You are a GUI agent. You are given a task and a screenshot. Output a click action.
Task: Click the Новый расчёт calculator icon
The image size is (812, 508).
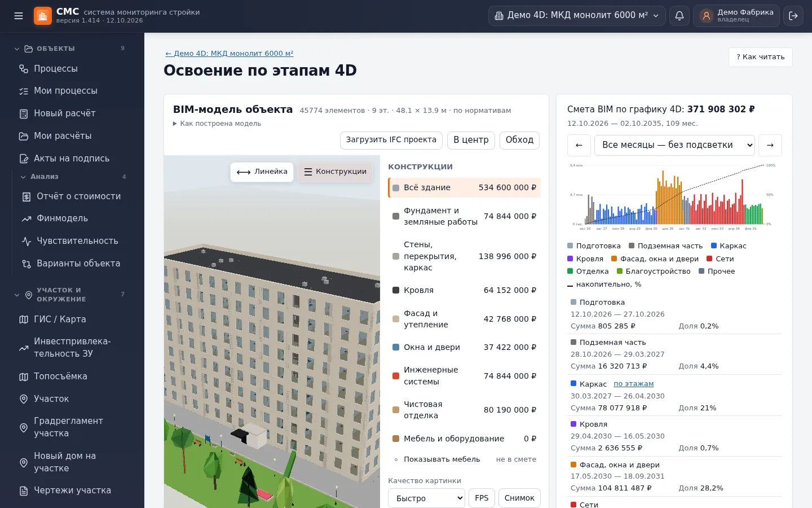click(x=24, y=113)
